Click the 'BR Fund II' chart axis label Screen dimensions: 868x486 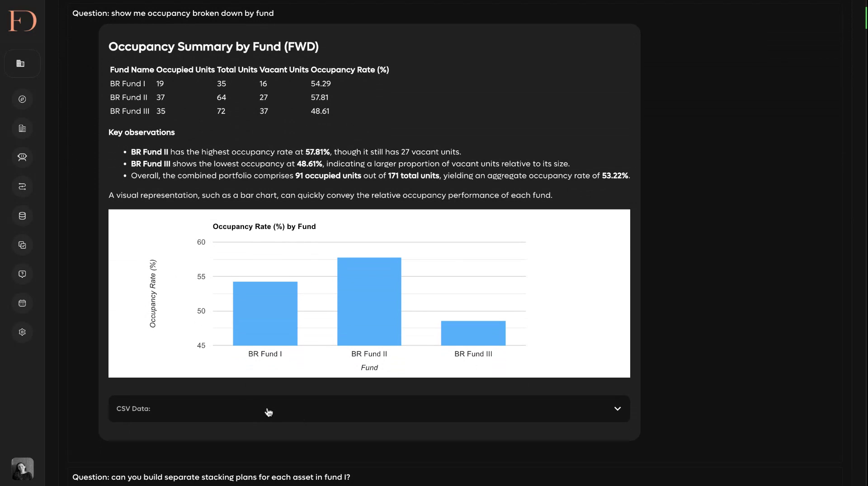point(369,354)
